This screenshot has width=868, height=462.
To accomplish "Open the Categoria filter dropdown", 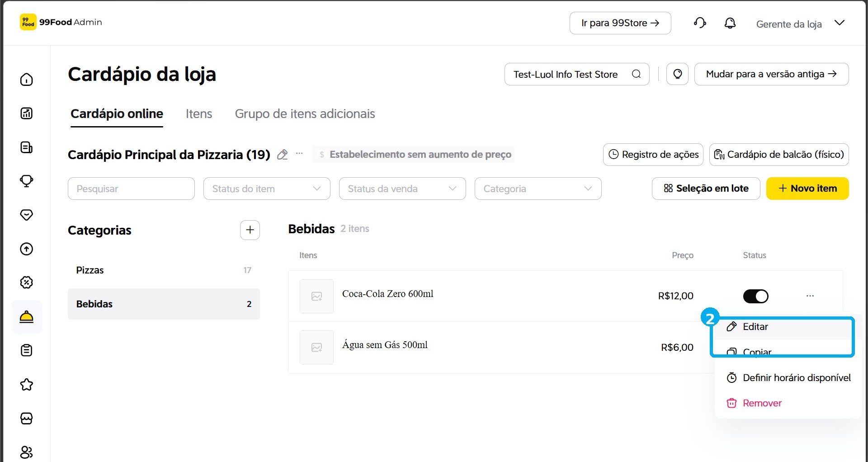I will [x=538, y=189].
